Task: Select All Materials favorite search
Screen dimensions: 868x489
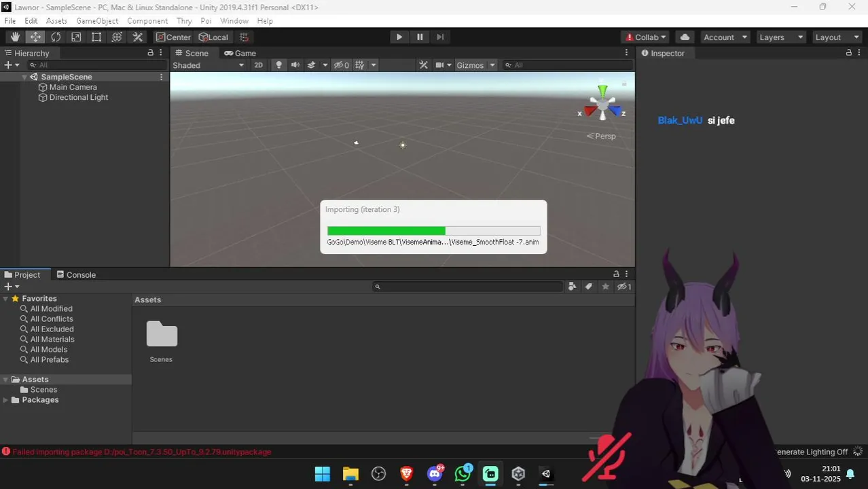Action: click(52, 340)
